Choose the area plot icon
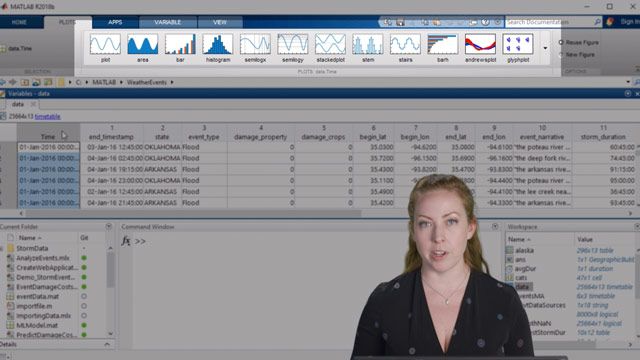Screen dimensions: 640x360 click(142, 47)
